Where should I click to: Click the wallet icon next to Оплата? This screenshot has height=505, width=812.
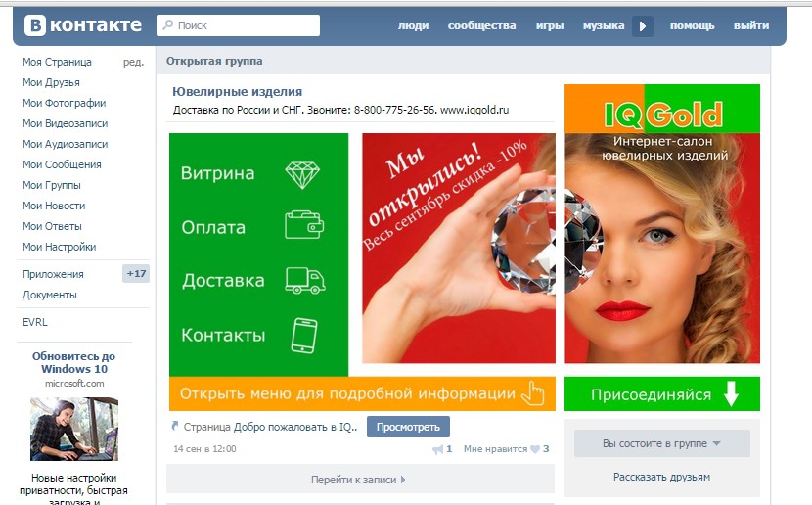pyautogui.click(x=304, y=225)
